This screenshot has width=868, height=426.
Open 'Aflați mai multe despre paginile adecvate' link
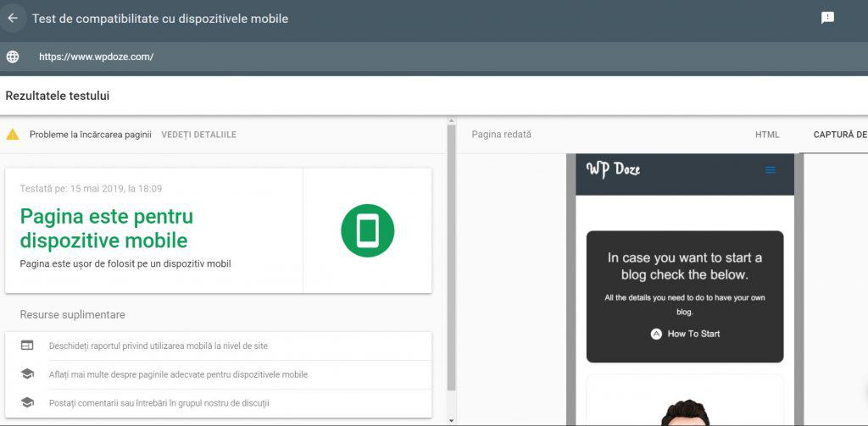tap(178, 374)
